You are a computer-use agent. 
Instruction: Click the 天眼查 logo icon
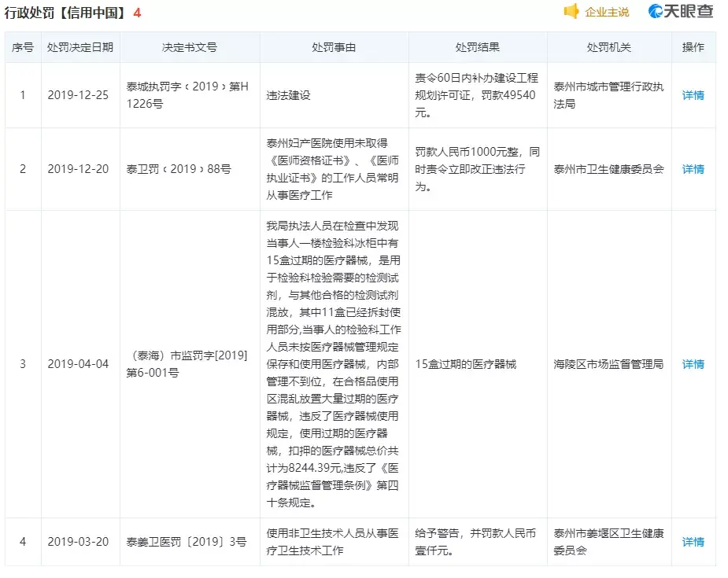tap(655, 11)
